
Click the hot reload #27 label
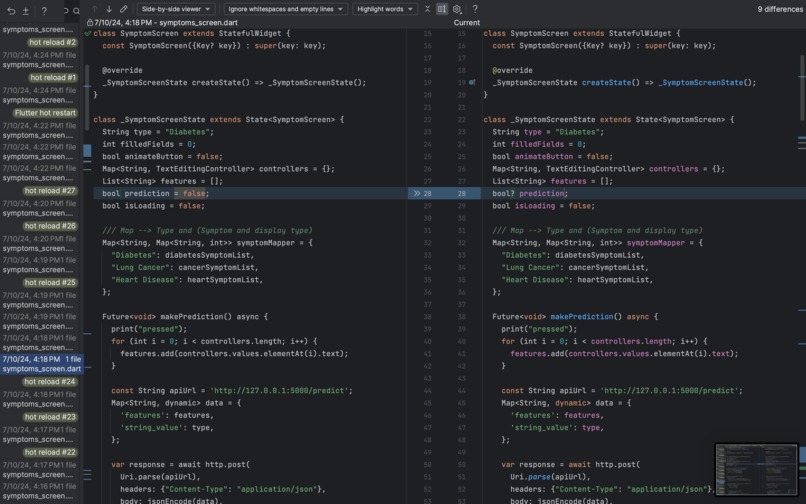[x=50, y=191]
